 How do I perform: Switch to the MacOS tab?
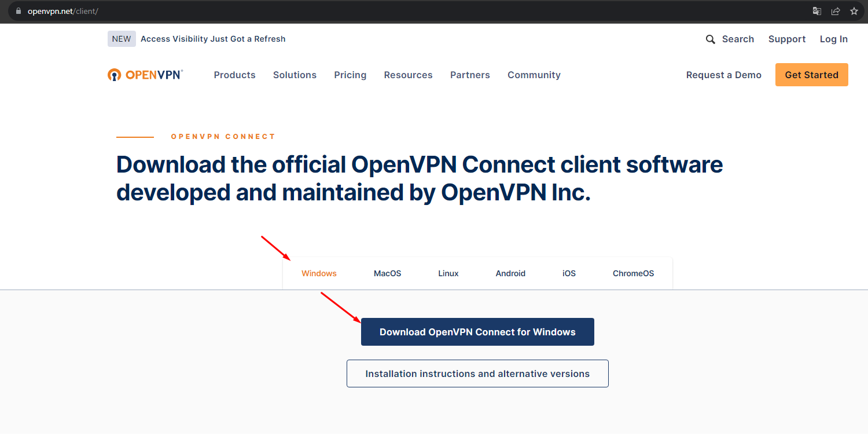(387, 273)
